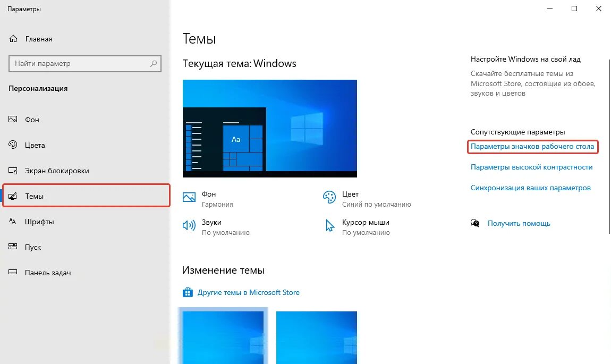Select the second theme thumbnail
The width and height of the screenshot is (611, 364).
point(317,337)
